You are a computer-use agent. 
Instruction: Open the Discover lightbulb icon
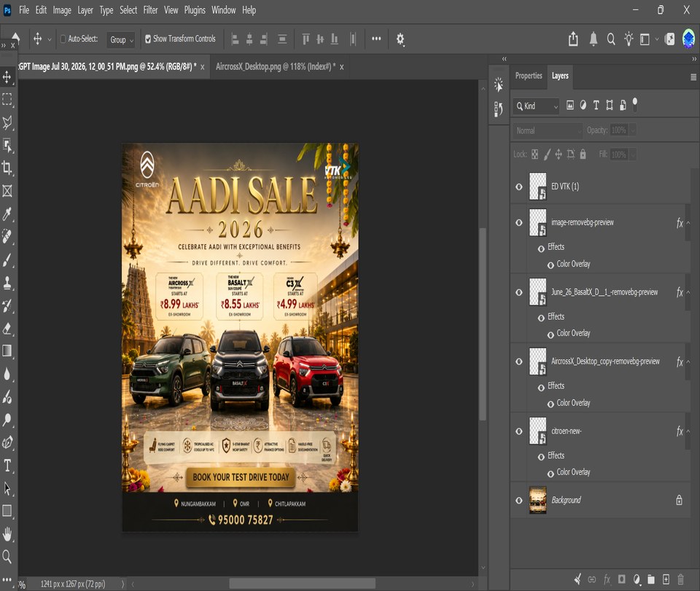coord(629,39)
